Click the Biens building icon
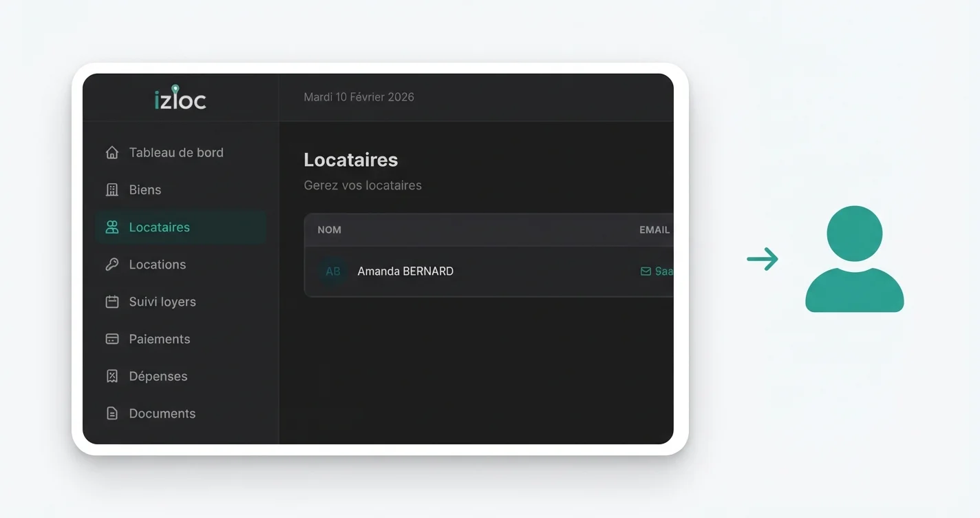980x518 pixels. (x=112, y=189)
